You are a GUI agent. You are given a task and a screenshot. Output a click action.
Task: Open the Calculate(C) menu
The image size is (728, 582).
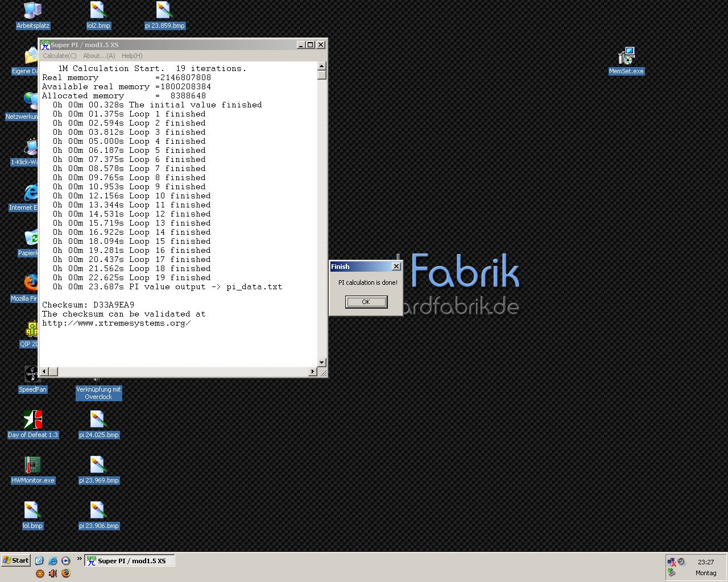59,56
